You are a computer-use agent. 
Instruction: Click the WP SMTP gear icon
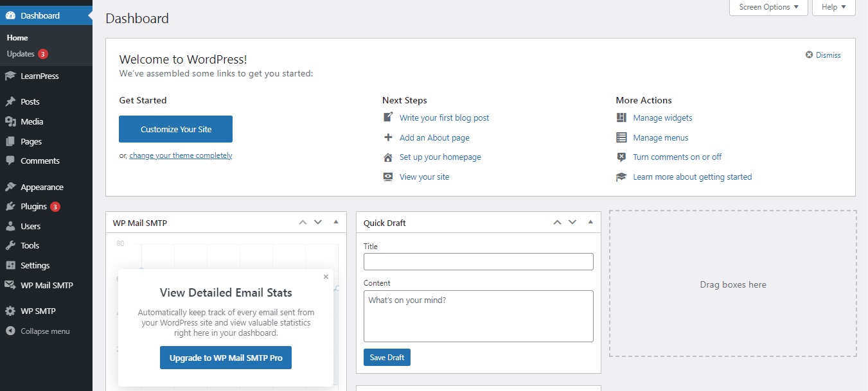[10, 311]
